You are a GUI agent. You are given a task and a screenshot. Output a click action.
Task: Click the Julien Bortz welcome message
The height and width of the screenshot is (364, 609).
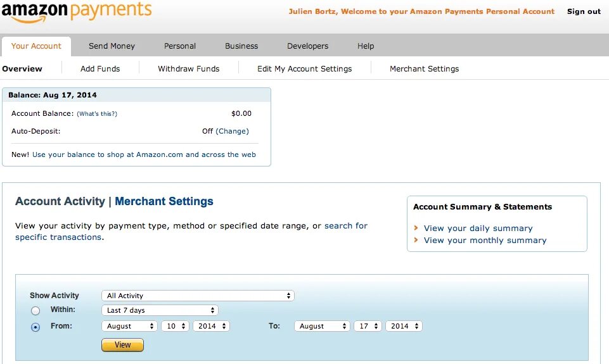tap(421, 11)
